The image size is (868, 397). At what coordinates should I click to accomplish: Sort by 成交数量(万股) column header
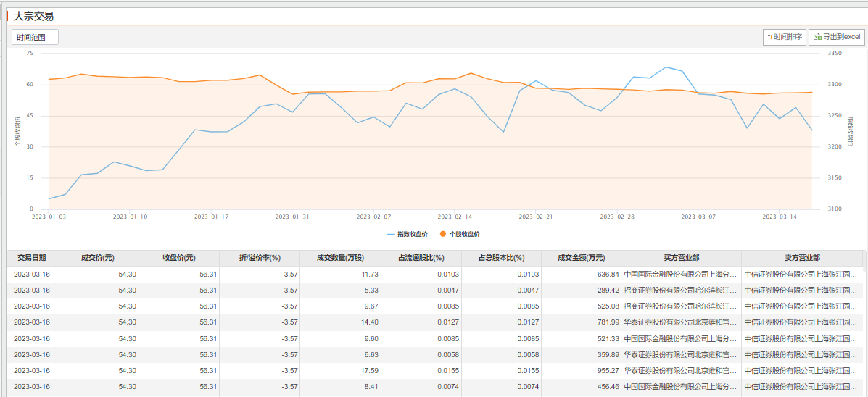340,258
